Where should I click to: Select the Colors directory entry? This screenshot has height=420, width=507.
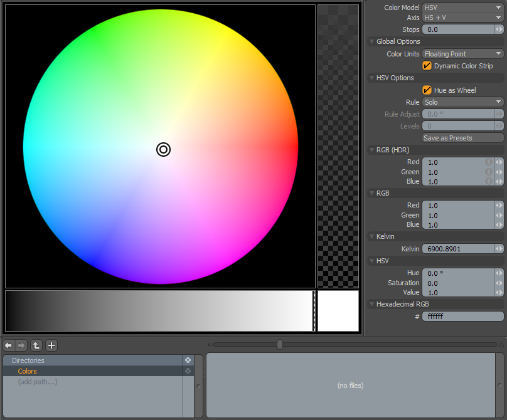click(28, 371)
